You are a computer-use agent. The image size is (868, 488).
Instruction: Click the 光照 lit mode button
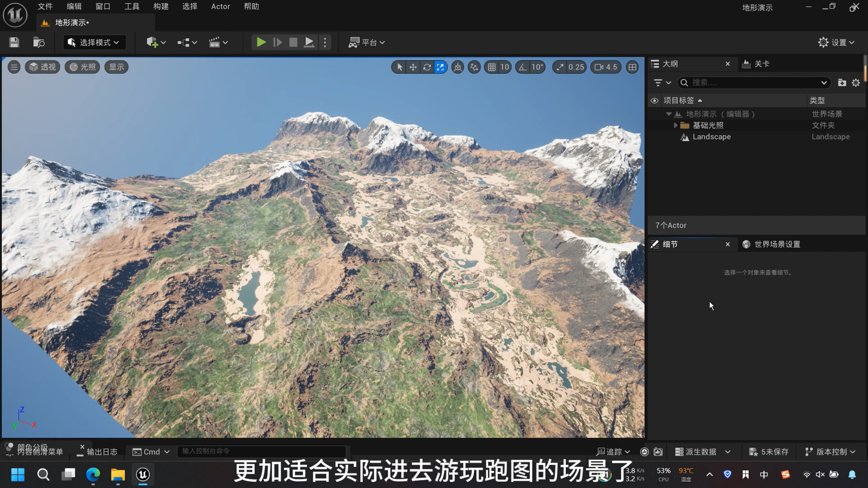(82, 67)
